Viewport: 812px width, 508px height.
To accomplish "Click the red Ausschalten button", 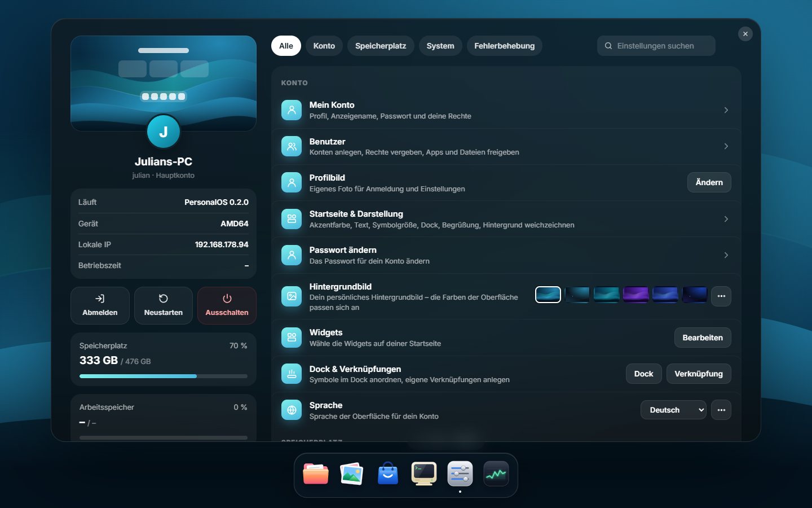I will click(x=227, y=305).
